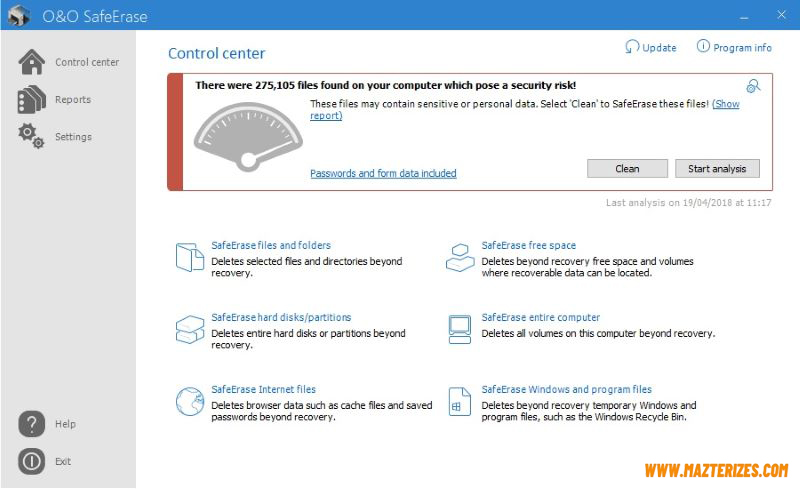Click 'Deletes beyond recovery free space' description
The image size is (800, 489).
click(x=587, y=267)
